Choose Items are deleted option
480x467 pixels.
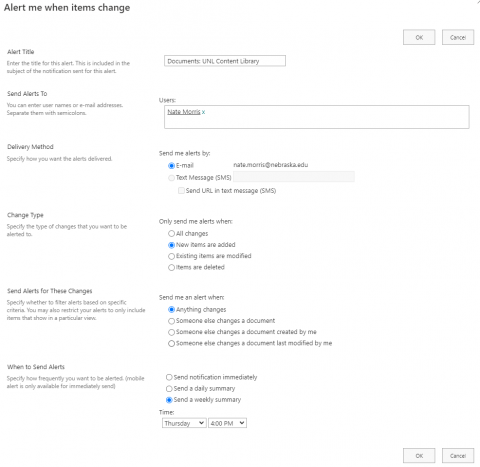[x=171, y=267]
